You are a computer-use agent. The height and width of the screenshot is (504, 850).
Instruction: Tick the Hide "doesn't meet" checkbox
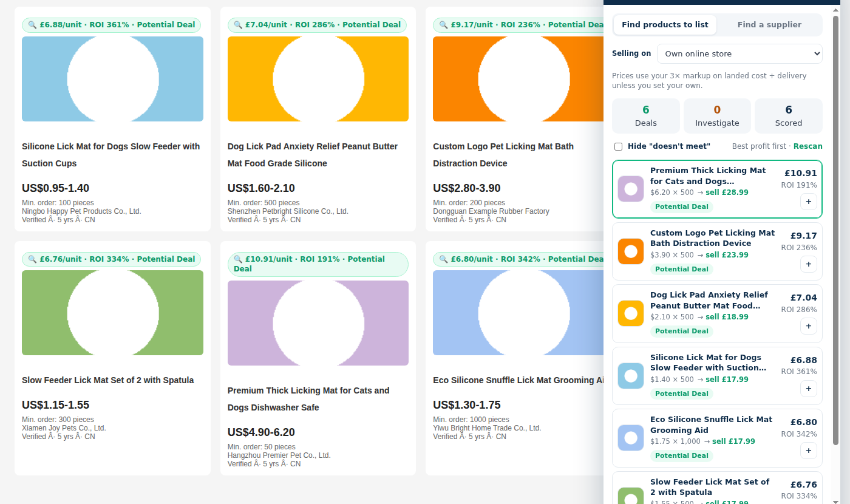[x=618, y=146]
